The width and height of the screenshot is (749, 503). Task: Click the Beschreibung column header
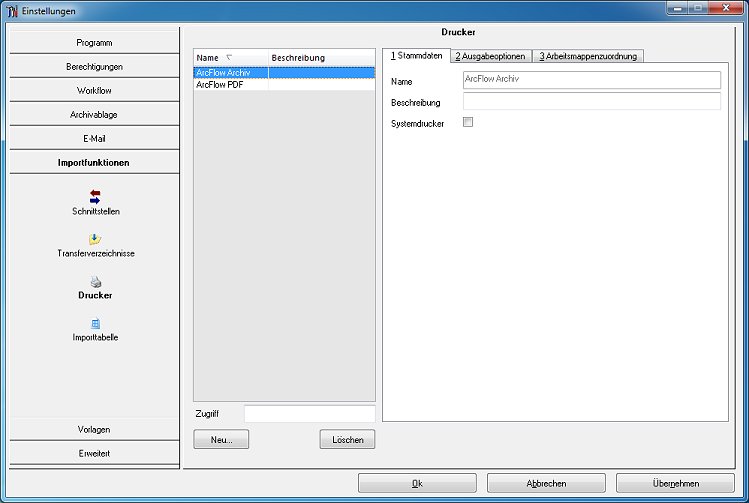321,57
